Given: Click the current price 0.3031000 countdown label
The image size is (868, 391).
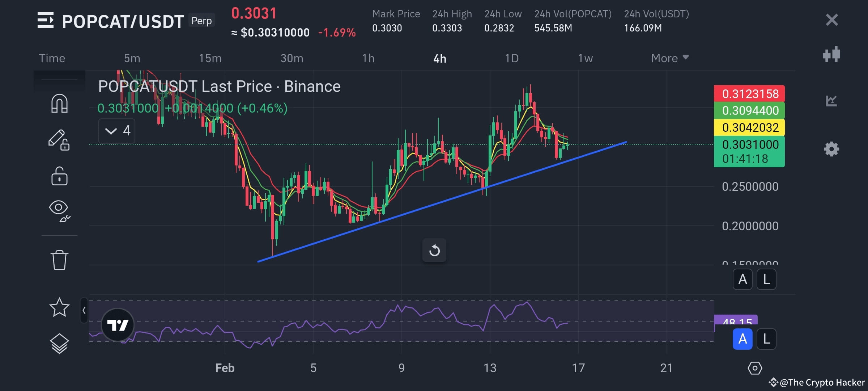Looking at the screenshot, I should [749, 151].
